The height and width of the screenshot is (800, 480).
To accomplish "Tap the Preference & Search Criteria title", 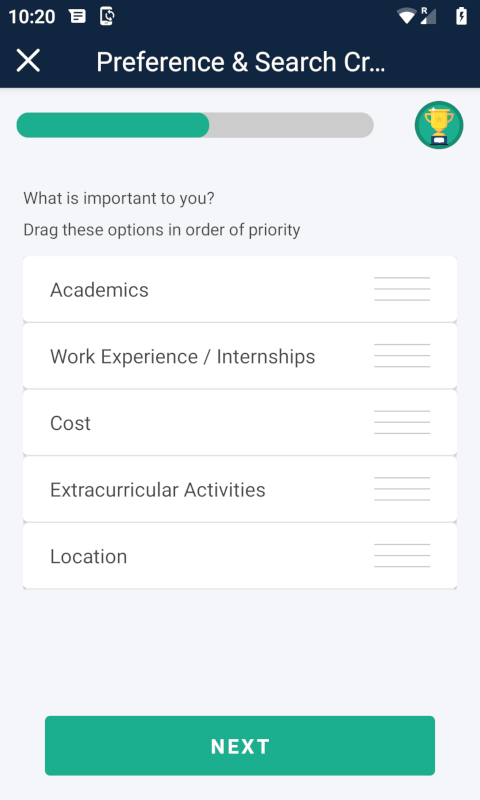I will click(241, 62).
